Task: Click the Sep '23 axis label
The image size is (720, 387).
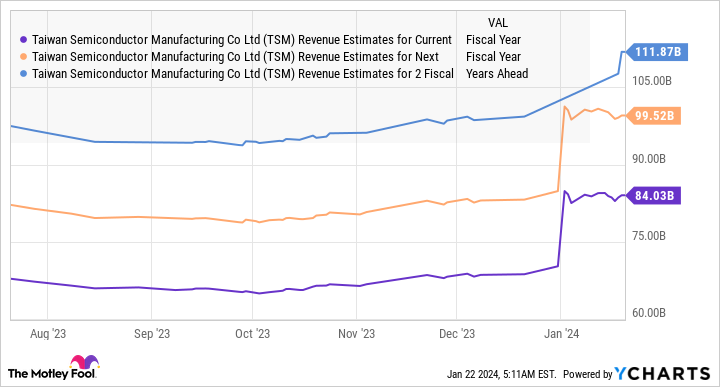Action: coord(152,334)
